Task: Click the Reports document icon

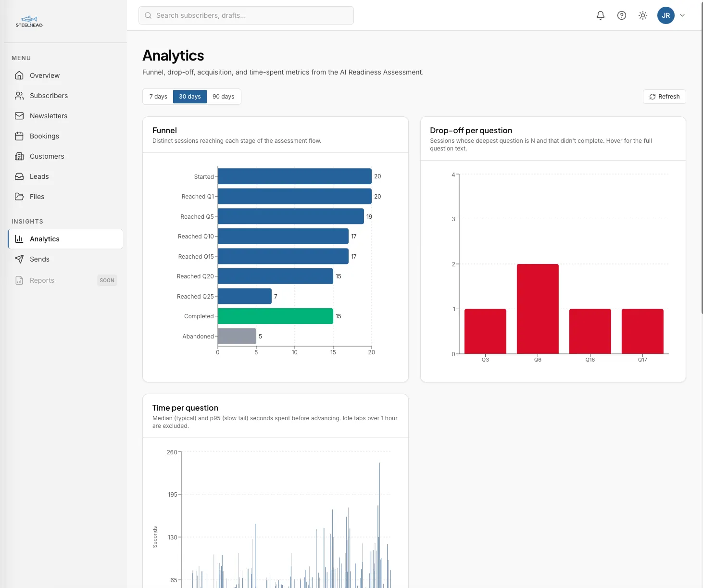Action: [x=19, y=280]
